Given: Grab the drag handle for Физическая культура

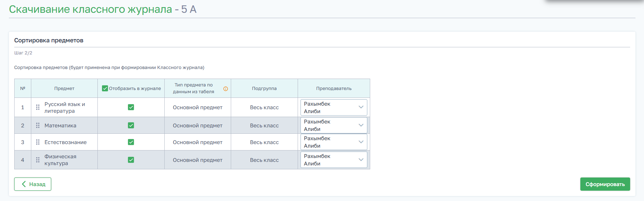Looking at the screenshot, I should pyautogui.click(x=38, y=160).
